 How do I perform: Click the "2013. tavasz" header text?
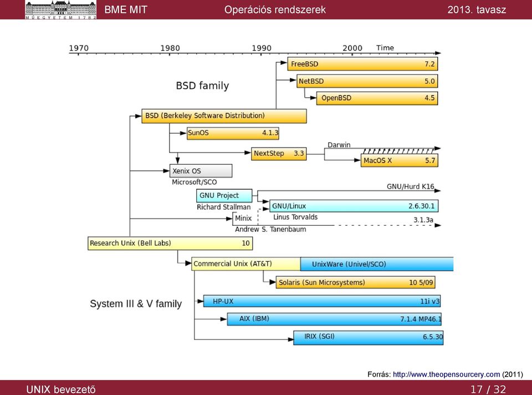pos(477,9)
